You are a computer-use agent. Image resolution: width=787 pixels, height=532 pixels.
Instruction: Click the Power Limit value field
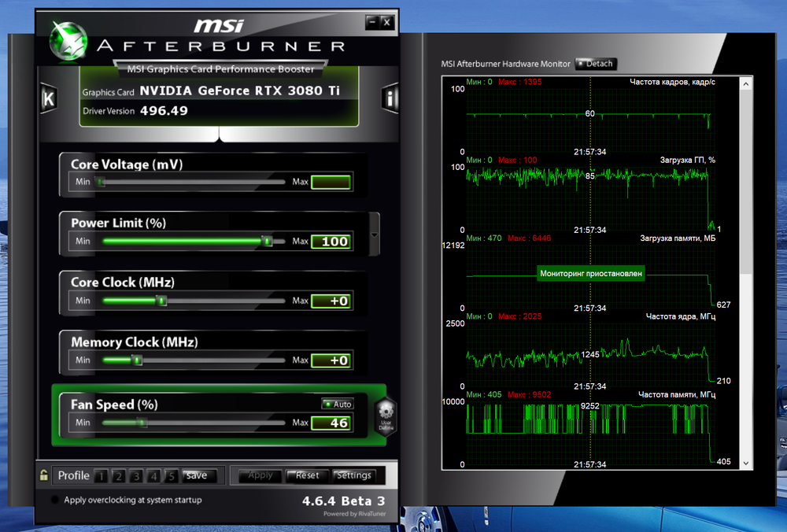point(331,242)
